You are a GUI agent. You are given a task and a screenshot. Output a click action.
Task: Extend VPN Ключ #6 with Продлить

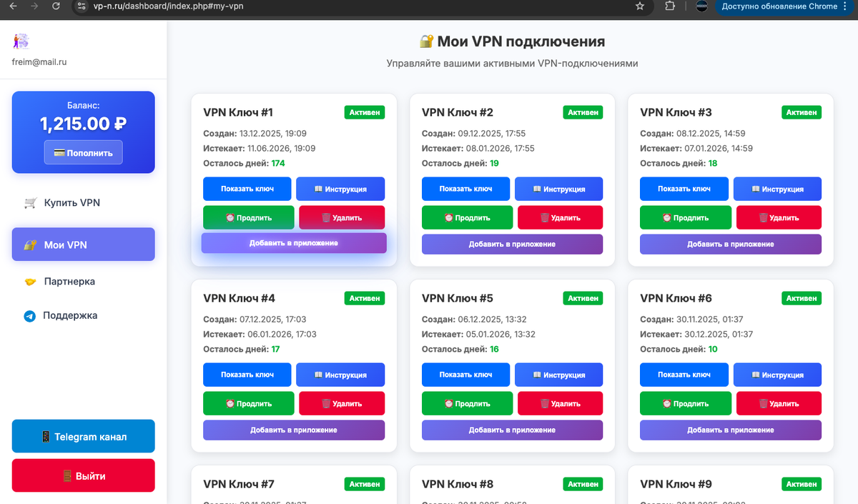(686, 403)
